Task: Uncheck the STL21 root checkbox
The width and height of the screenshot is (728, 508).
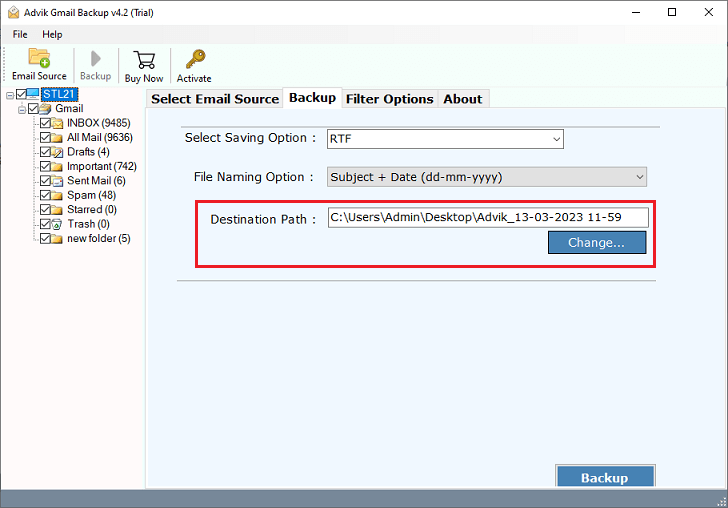Action: (21, 94)
